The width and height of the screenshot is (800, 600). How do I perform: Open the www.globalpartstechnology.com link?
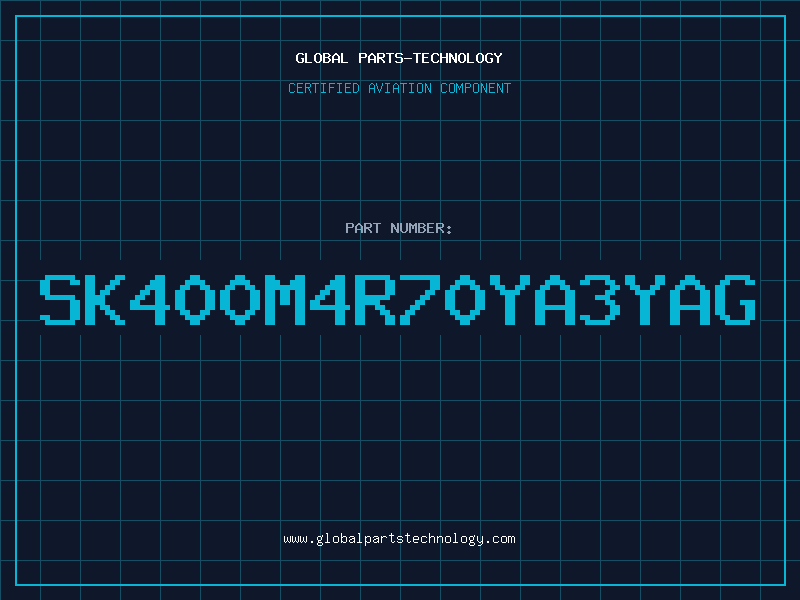[399, 539]
